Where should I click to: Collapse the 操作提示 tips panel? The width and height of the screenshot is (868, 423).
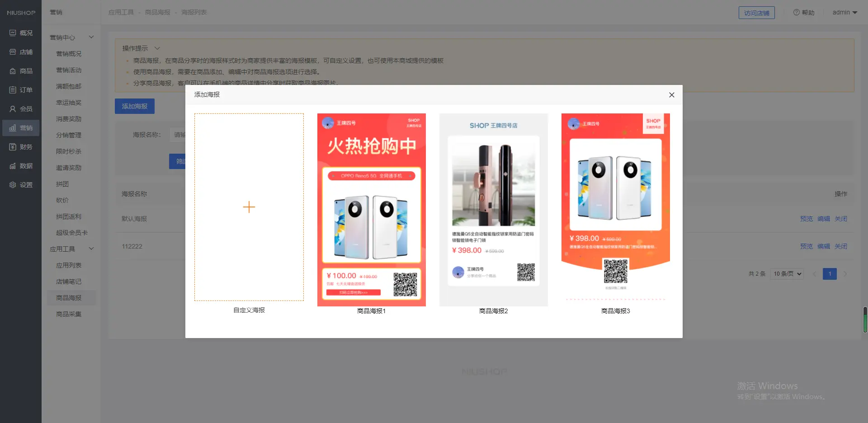[157, 48]
